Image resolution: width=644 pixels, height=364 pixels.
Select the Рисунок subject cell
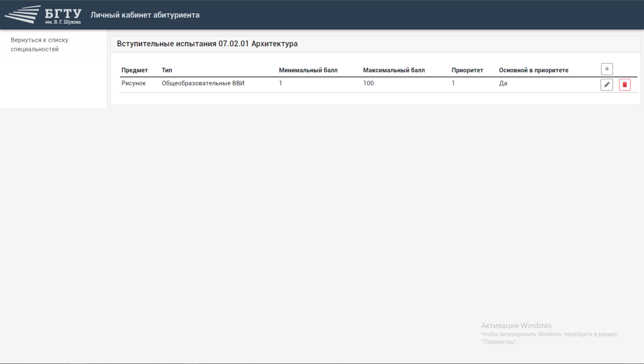(x=134, y=83)
